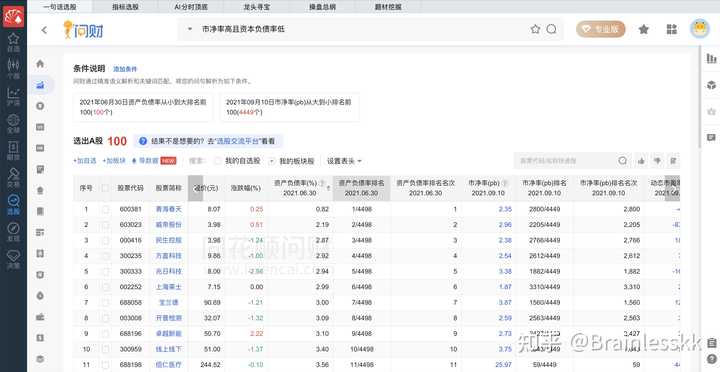Click the thumbs-up feedback icon
Screen dimensions: 720x372
[641, 161]
